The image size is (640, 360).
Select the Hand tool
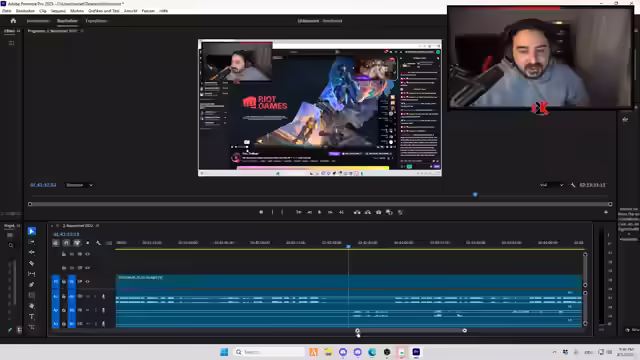tap(31, 306)
